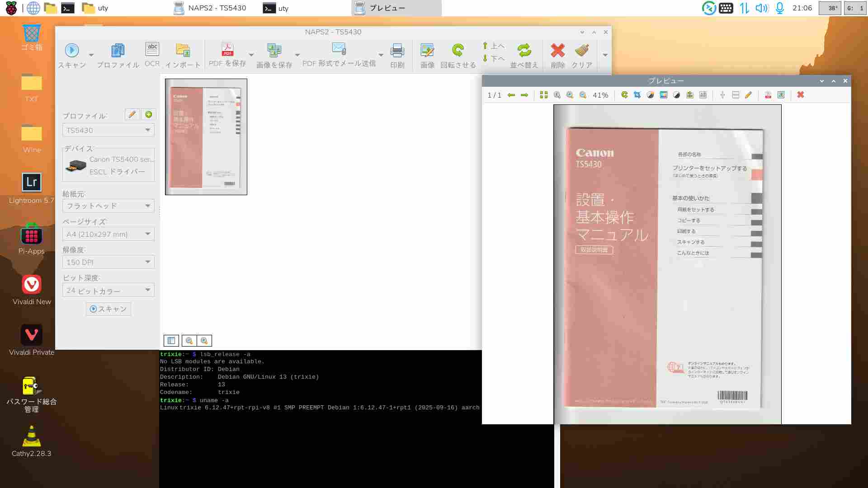Click the pencil icon in preview toolbar
This screenshot has height=488, width=868.
point(748,95)
